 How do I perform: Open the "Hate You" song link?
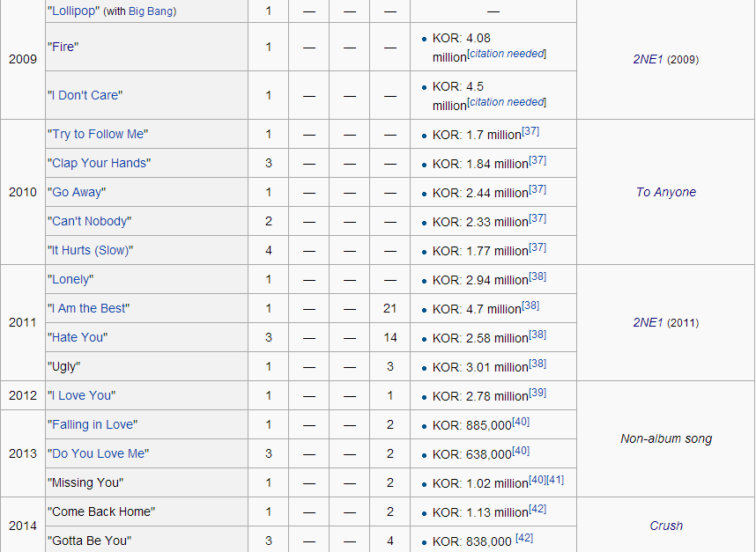[x=78, y=337]
